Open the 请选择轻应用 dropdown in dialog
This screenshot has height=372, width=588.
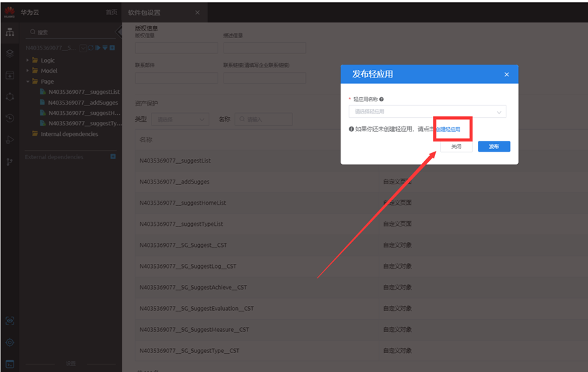[427, 112]
